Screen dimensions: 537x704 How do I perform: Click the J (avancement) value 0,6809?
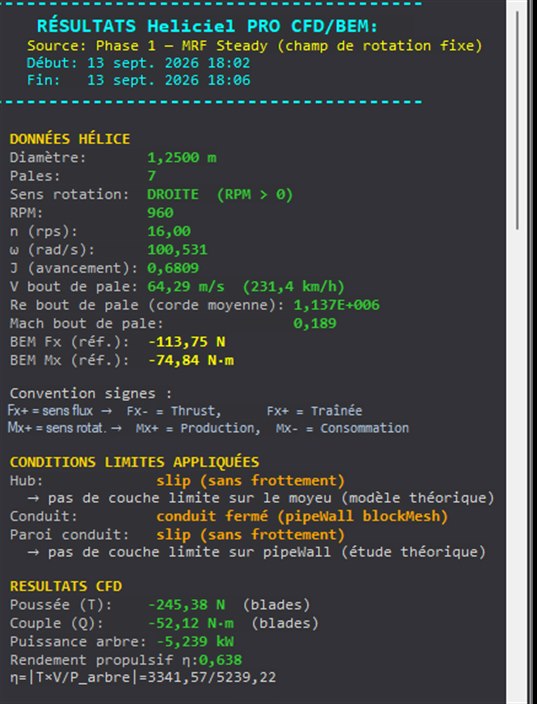[x=173, y=268]
